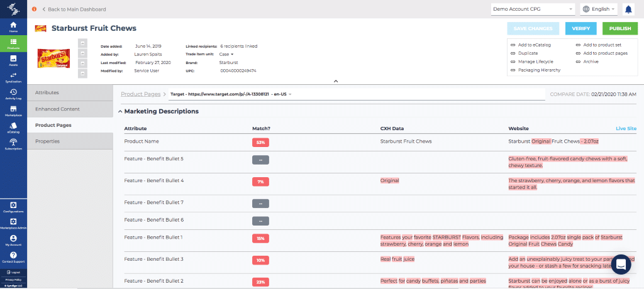This screenshot has width=644, height=289.
Task: Go Back to Main Dashboard
Action: tap(74, 9)
